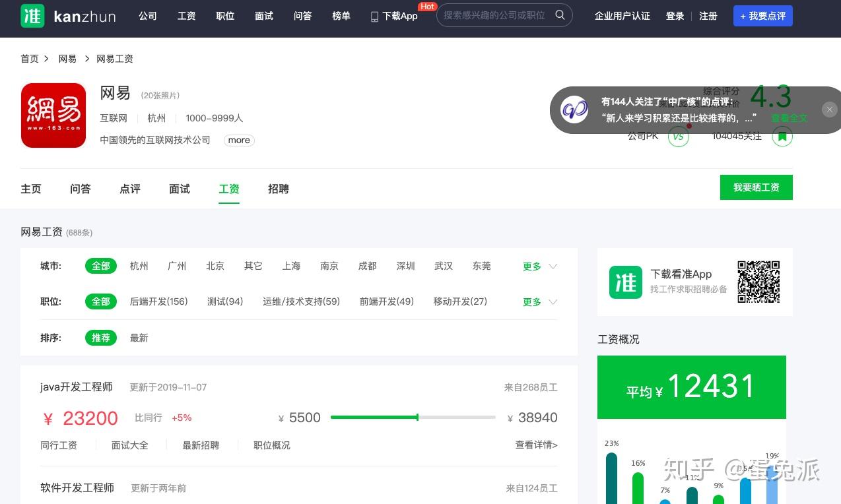Expand company description with more button
The height and width of the screenshot is (504, 841).
[239, 140]
